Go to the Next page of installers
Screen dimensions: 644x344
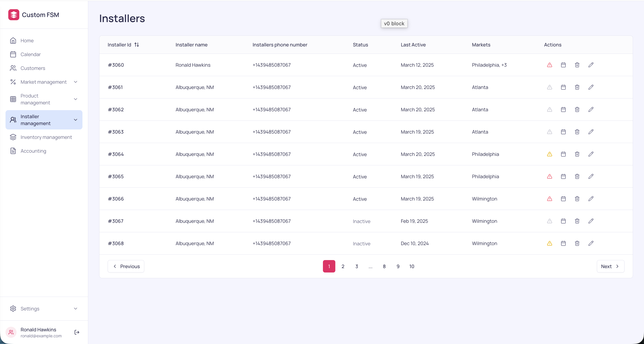610,266
